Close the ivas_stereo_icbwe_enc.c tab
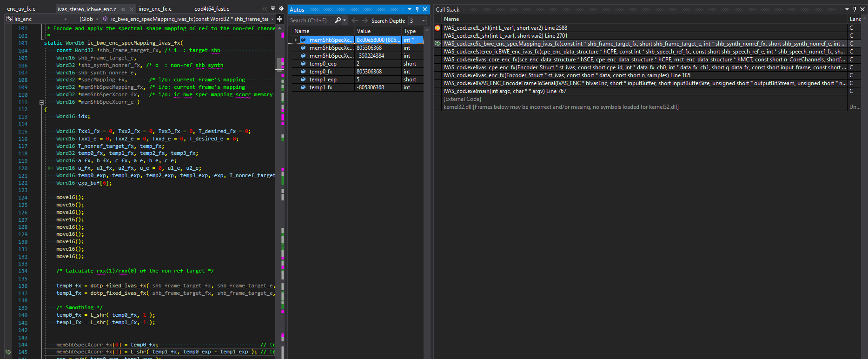This screenshot has width=868, height=359. [x=132, y=9]
